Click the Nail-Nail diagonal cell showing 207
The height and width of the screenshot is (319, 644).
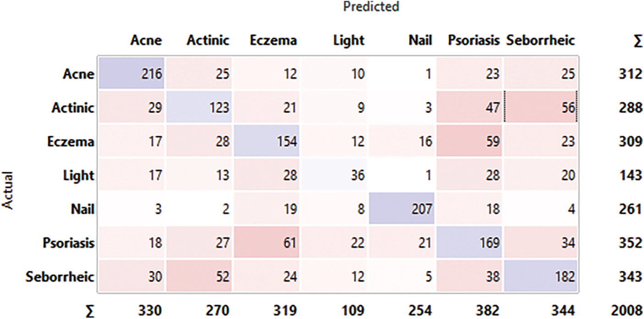pos(402,209)
